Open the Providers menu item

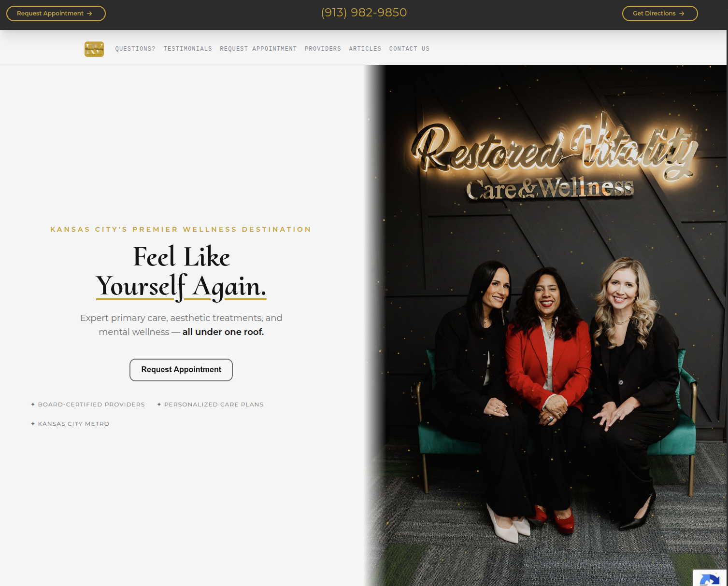(x=323, y=49)
